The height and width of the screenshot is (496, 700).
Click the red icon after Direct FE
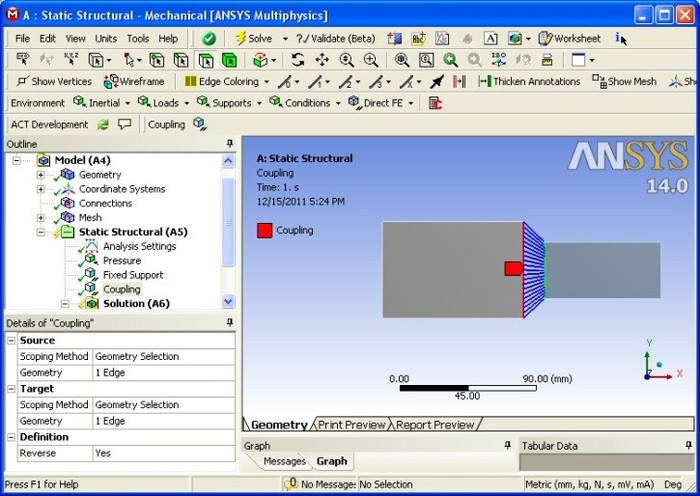point(435,103)
